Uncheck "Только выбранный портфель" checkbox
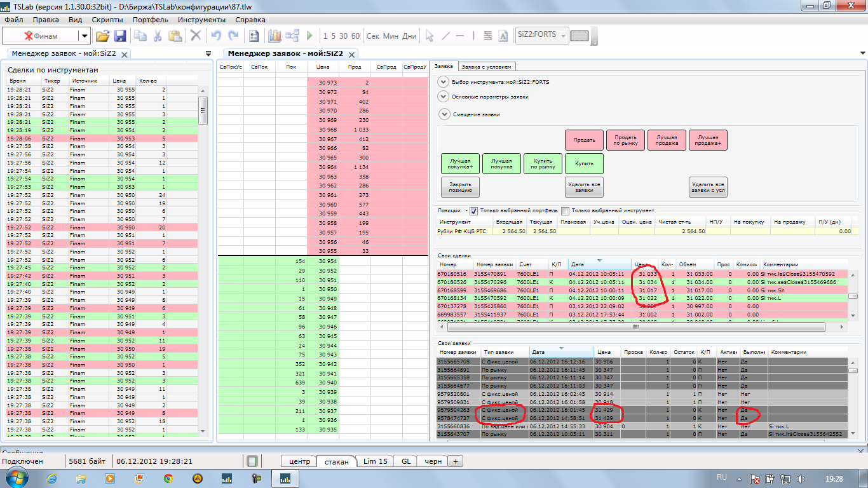Image resolution: width=868 pixels, height=488 pixels. click(474, 211)
